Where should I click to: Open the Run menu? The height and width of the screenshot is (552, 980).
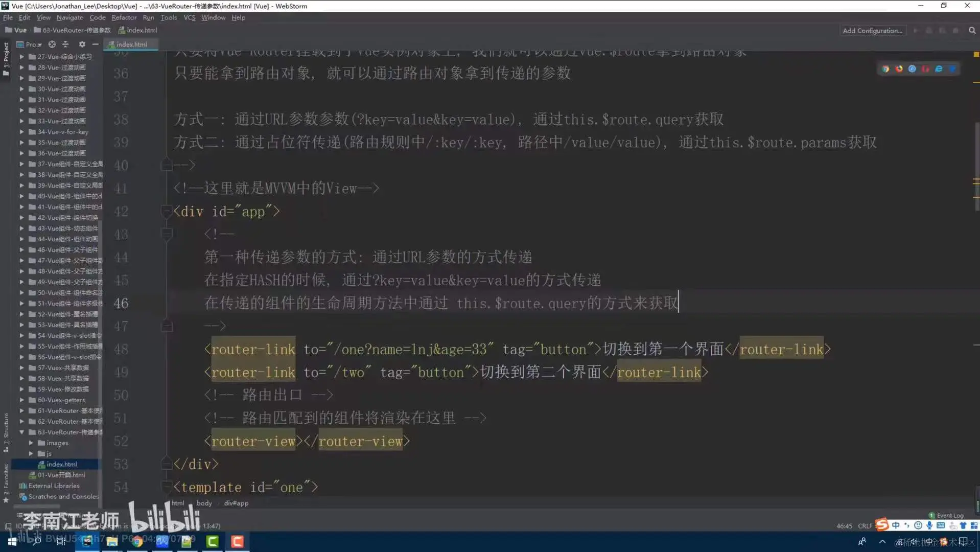(x=149, y=17)
